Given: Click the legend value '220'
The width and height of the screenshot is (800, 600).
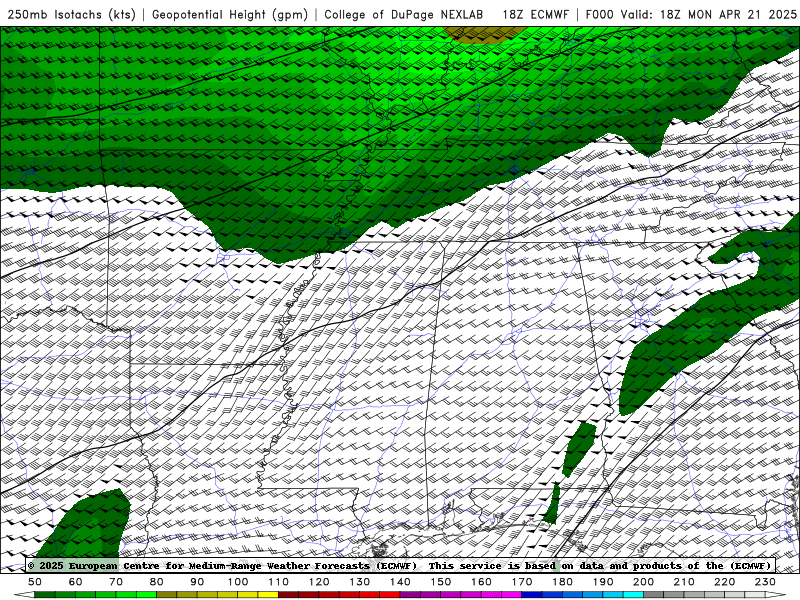Looking at the screenshot, I should (724, 582).
